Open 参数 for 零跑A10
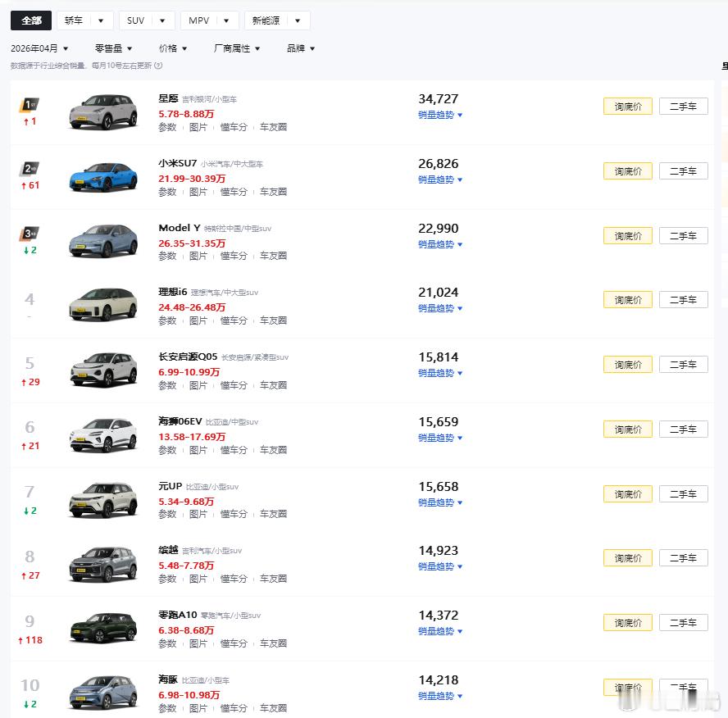Viewport: 728px width, 718px height. (167, 643)
